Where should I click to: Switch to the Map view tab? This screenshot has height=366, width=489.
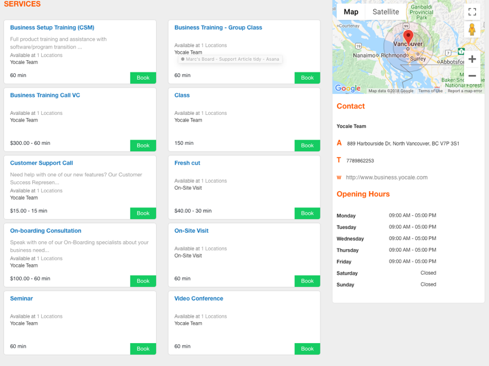coord(351,12)
